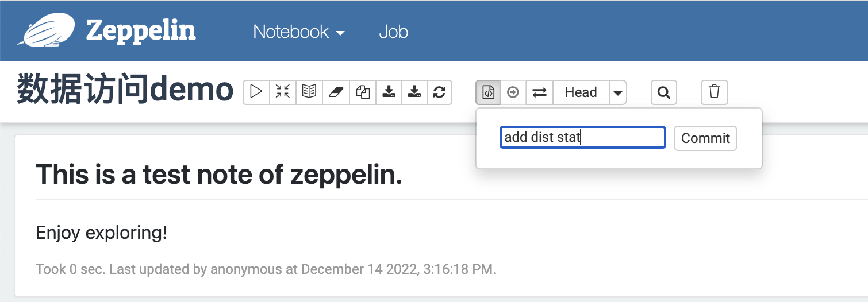The height and width of the screenshot is (302, 868).
Task: Focus the commit message input field
Action: pyautogui.click(x=583, y=138)
